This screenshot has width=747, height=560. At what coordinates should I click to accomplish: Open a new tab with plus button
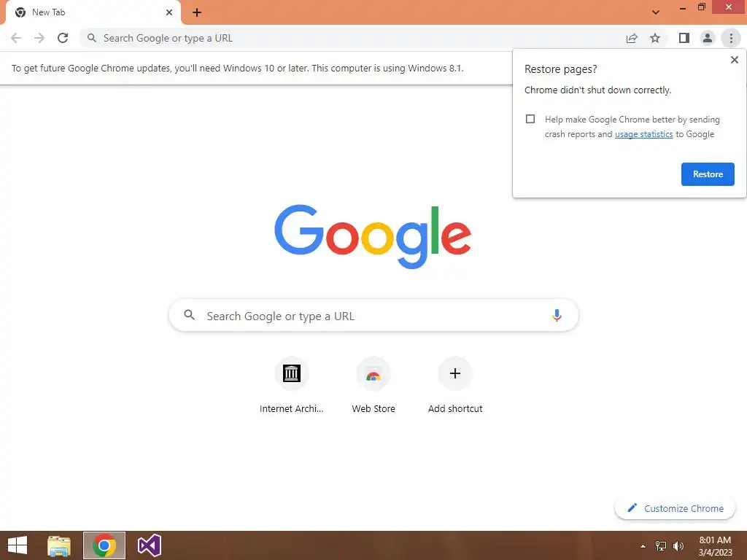point(197,12)
